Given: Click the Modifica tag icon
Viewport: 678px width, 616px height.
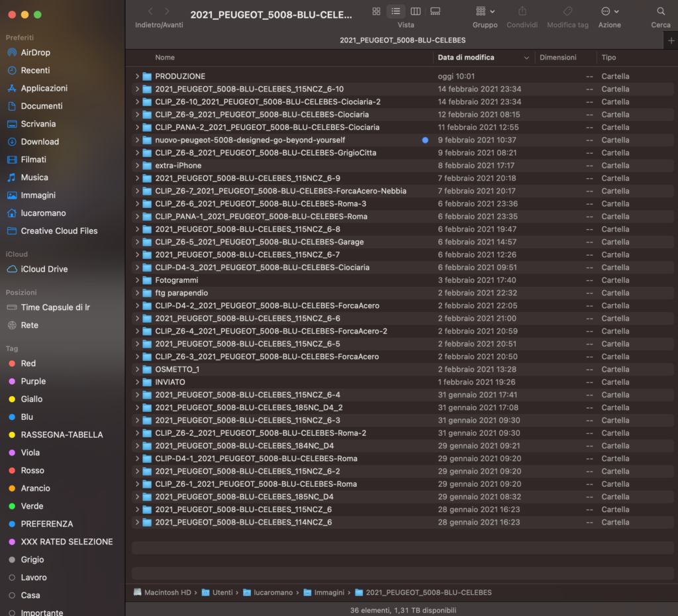Looking at the screenshot, I should 567,11.
